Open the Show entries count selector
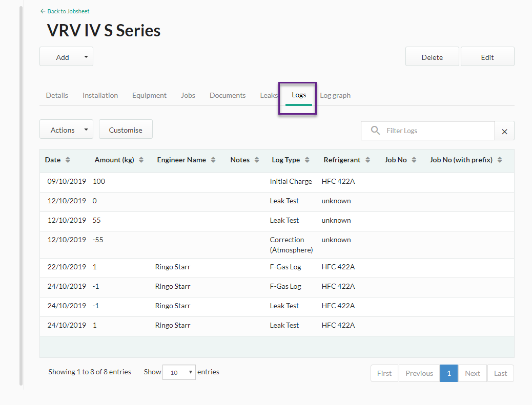The image size is (532, 405). click(179, 372)
